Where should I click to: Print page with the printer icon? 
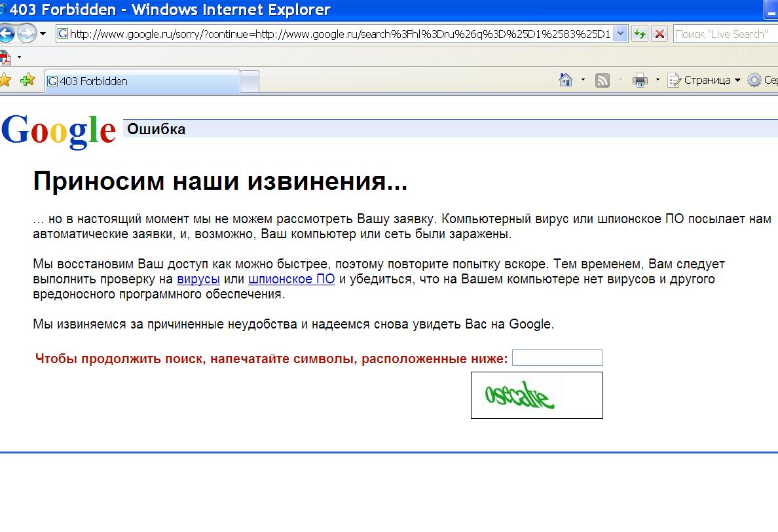640,80
